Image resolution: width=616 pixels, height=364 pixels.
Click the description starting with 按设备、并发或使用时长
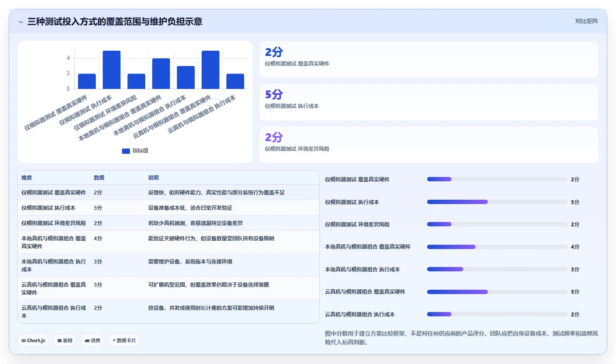(x=211, y=308)
